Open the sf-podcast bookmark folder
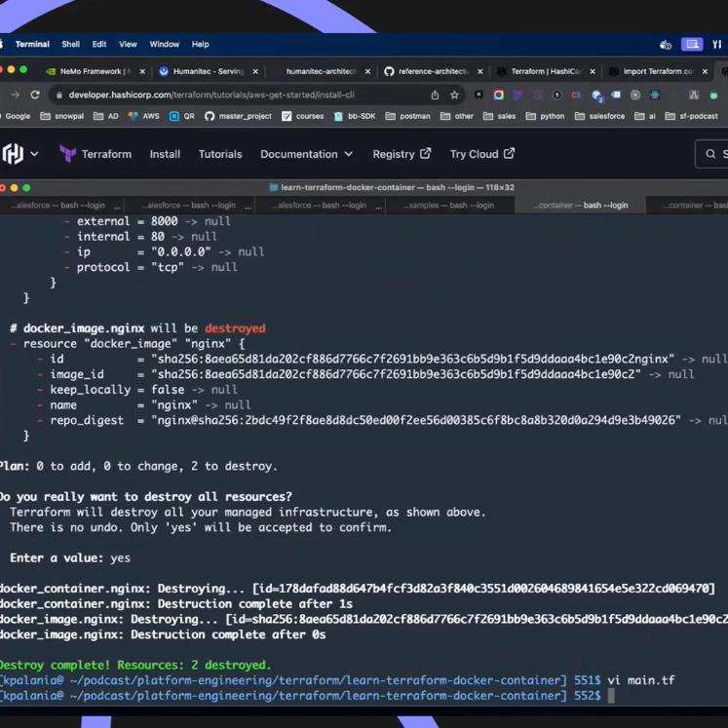Viewport: 728px width, 728px height. (691, 116)
